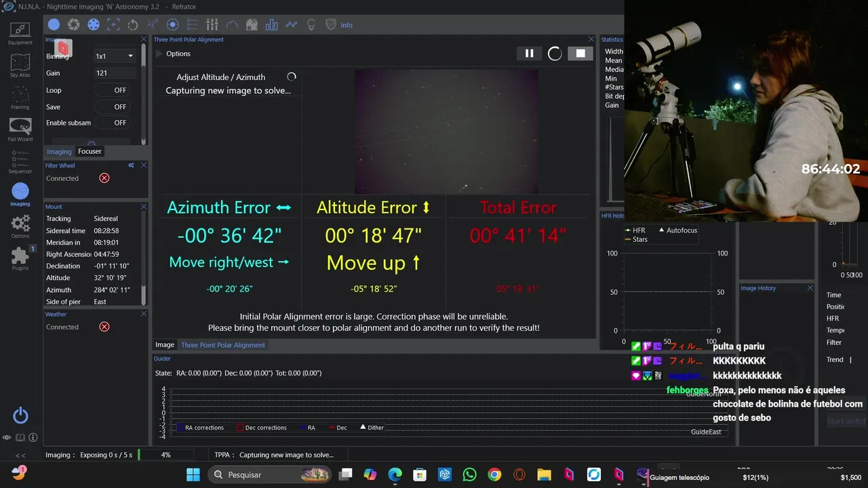
Task: Pause the Three Point Polar Alignment
Action: click(x=529, y=54)
